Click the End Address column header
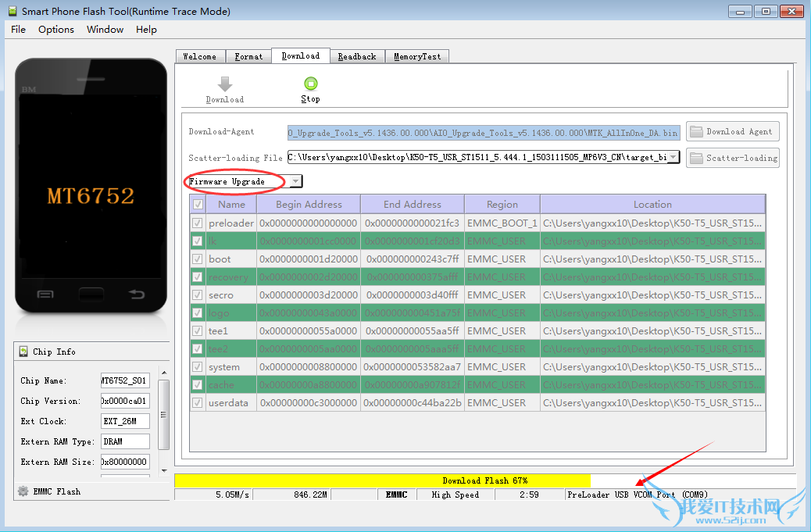The image size is (811, 532). tap(413, 204)
